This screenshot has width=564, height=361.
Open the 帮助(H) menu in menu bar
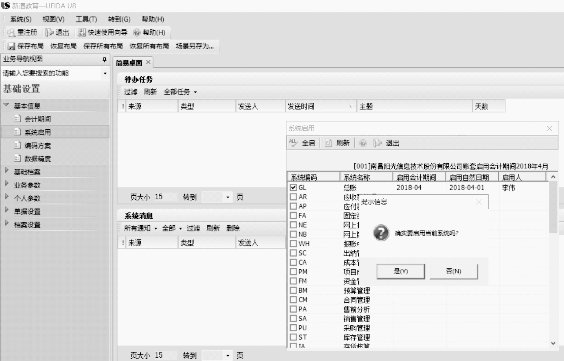[153, 19]
